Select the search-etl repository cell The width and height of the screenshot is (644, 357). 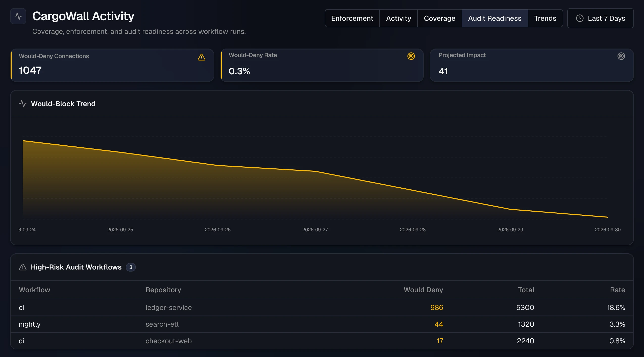[x=162, y=324]
